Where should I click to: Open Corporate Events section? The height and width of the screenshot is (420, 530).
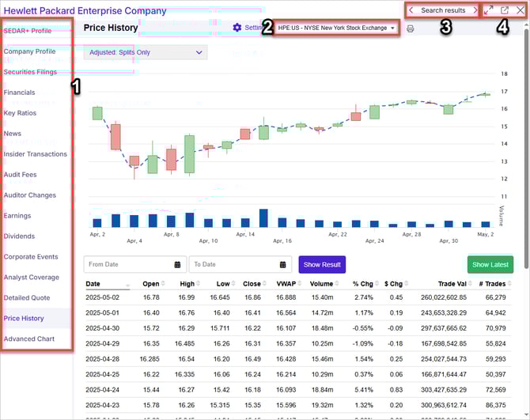click(31, 257)
